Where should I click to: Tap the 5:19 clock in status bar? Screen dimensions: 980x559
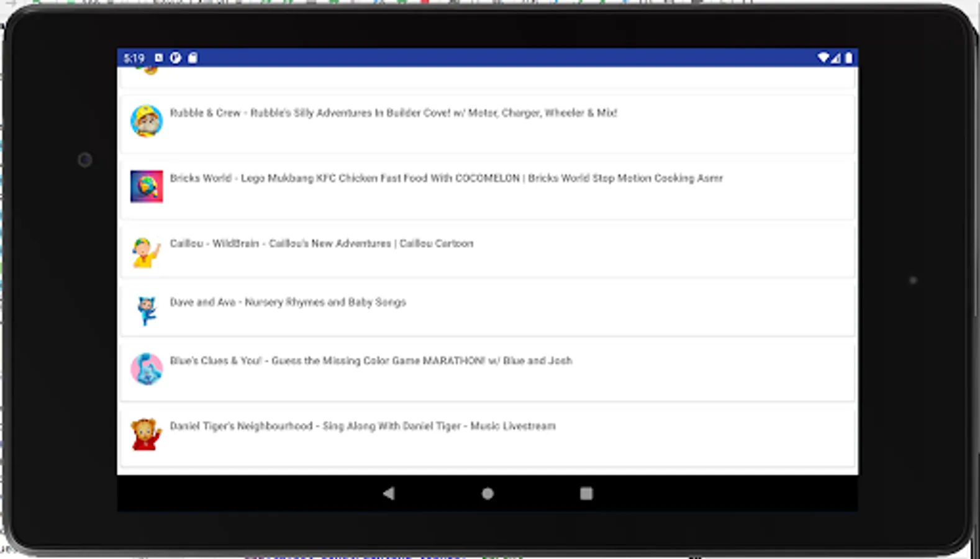(134, 58)
